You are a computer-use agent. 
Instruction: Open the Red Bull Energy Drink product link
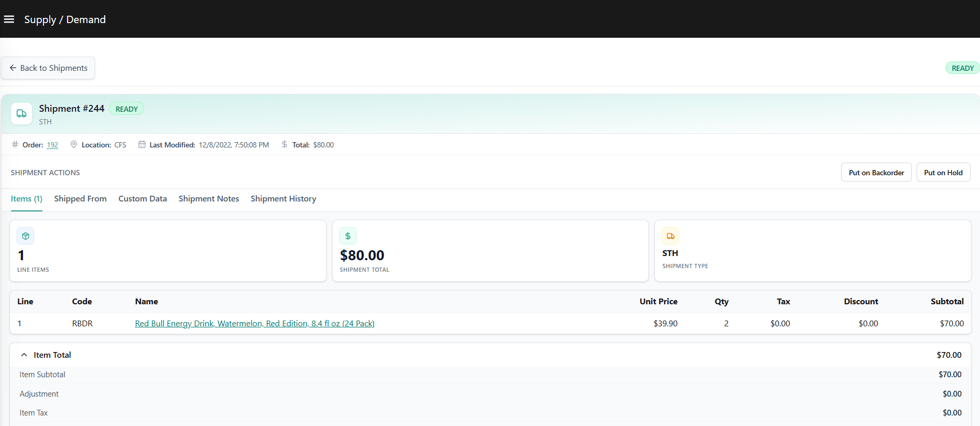255,324
